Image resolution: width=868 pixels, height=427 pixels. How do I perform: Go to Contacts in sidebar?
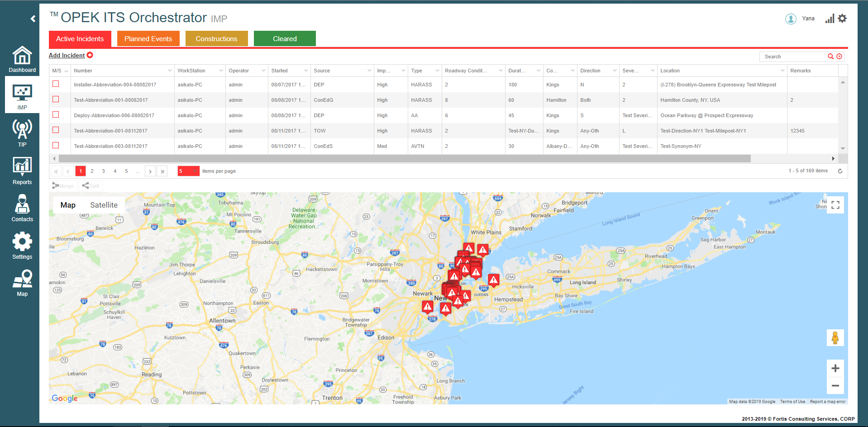[22, 208]
